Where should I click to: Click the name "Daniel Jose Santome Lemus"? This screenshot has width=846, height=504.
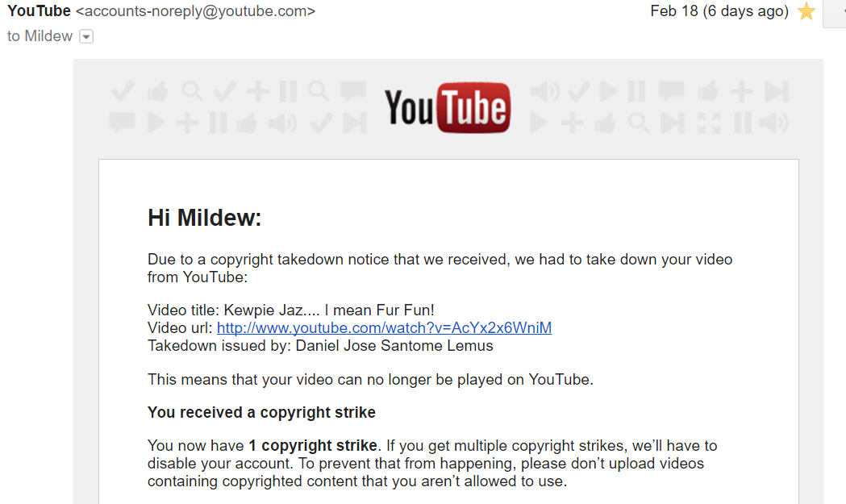[x=394, y=346]
